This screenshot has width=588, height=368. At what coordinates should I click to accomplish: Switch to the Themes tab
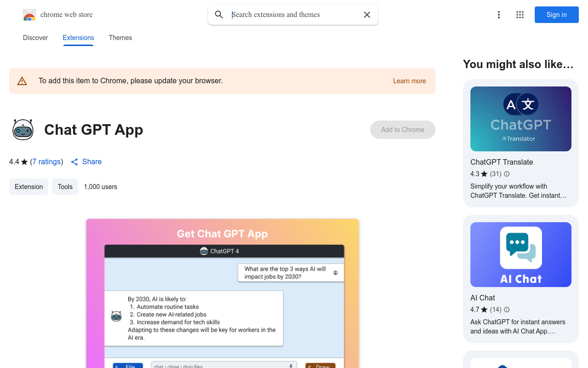(120, 38)
